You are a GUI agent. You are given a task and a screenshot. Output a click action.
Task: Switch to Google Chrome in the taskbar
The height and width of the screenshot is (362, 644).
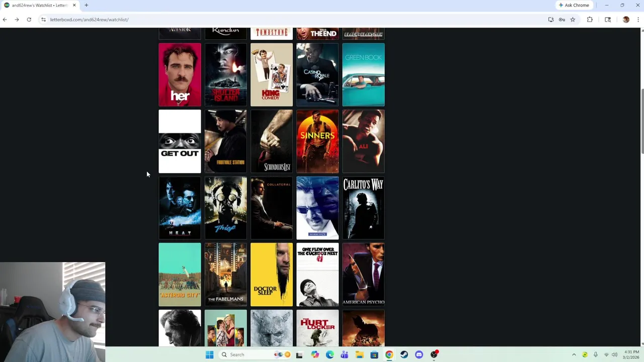[x=389, y=354]
